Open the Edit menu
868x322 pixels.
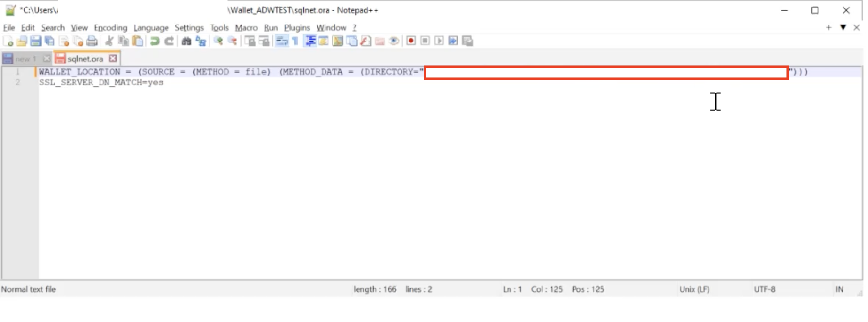(28, 27)
